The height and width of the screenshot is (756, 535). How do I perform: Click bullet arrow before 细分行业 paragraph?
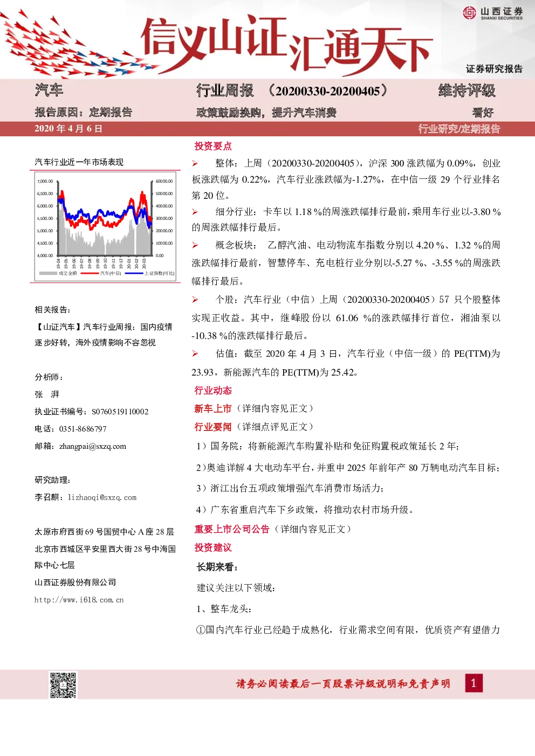click(x=195, y=212)
